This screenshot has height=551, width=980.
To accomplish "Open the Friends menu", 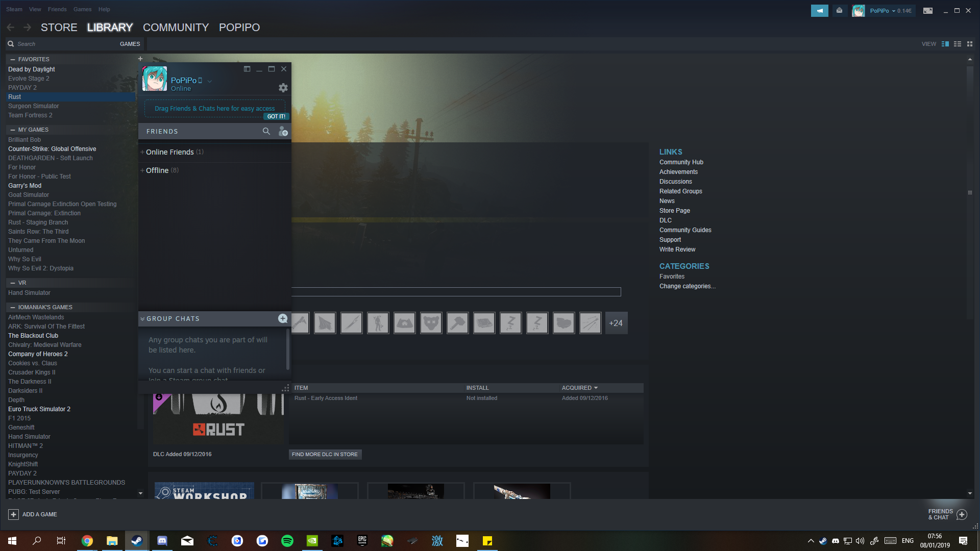I will pos(57,9).
